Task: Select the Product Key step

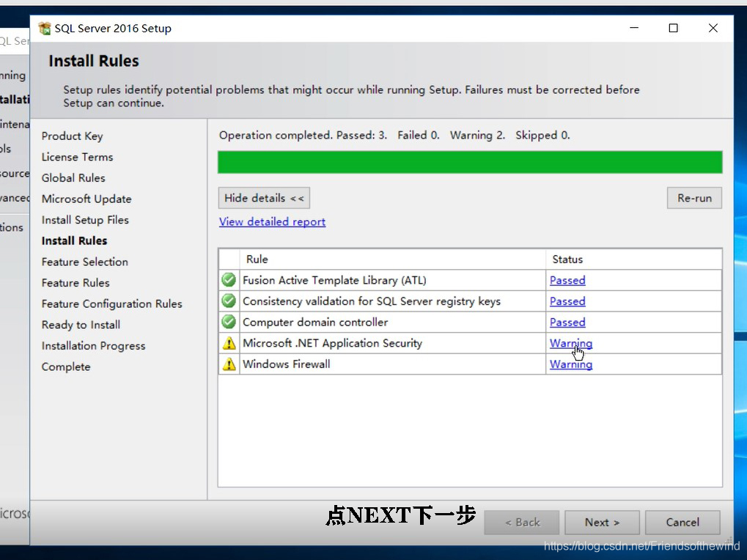Action: tap(72, 136)
